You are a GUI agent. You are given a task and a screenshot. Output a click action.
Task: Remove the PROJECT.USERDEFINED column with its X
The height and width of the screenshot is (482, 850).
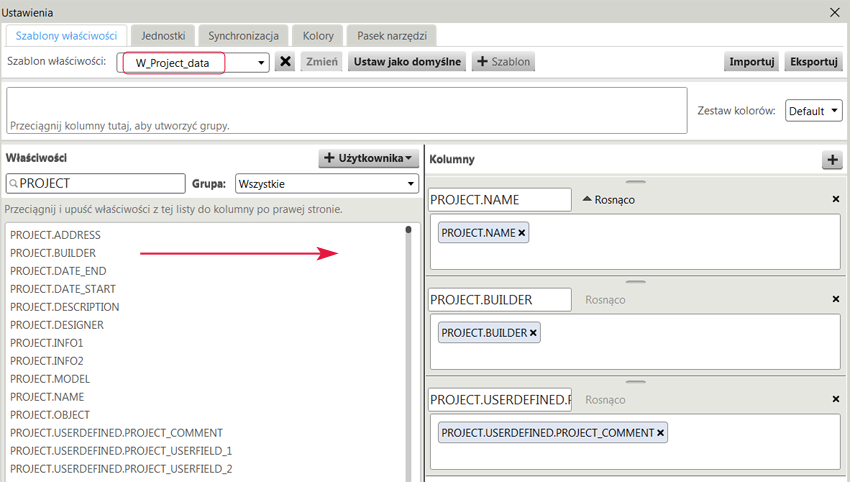point(835,399)
